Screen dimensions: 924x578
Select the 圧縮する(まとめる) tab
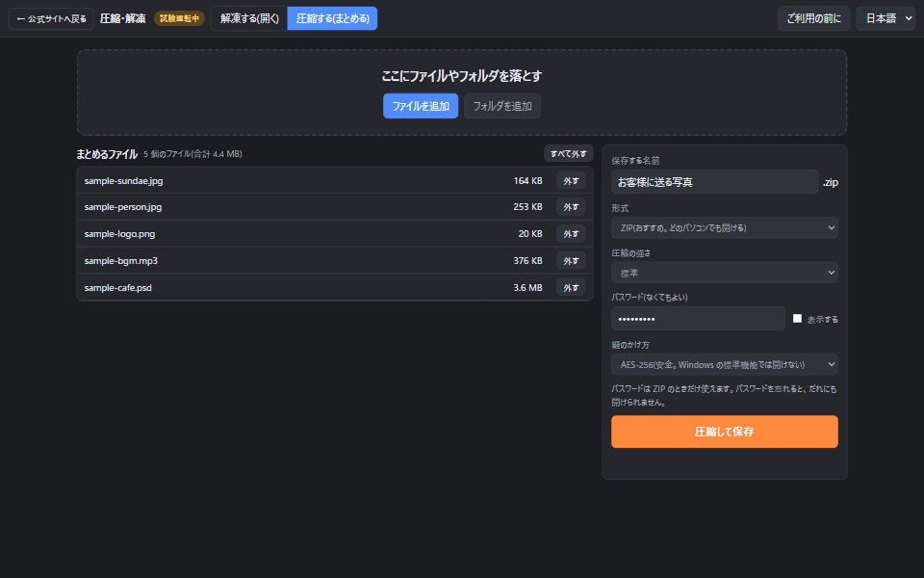point(332,18)
